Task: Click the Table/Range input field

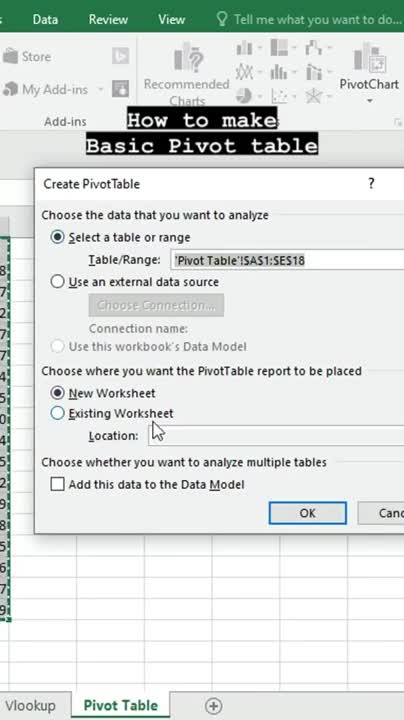Action: coord(287,260)
